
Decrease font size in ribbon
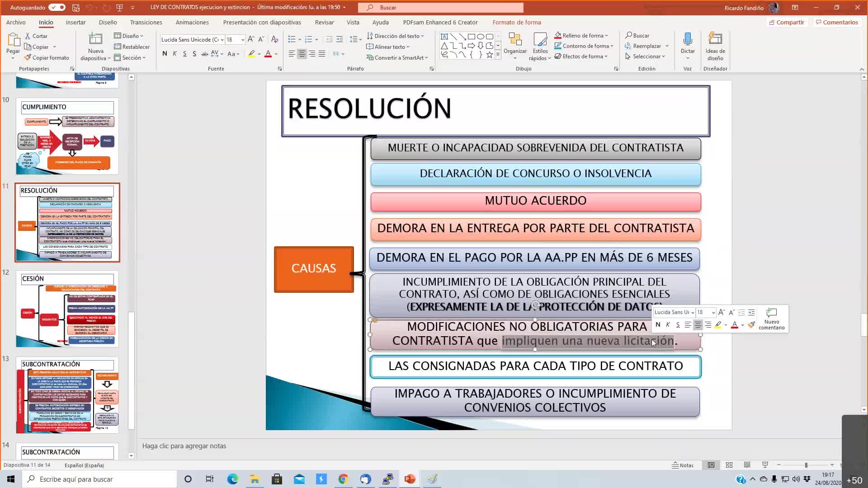[261, 39]
